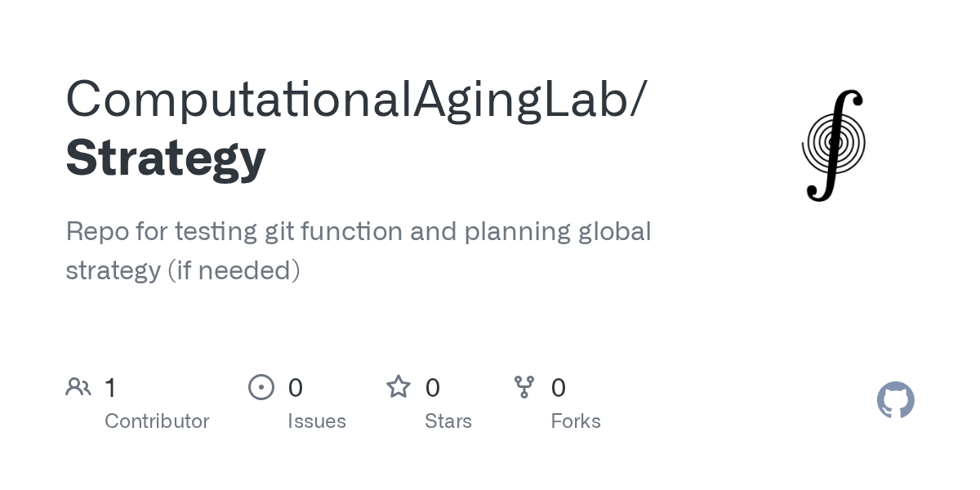Open the bold Strategy repository name

coord(166,158)
